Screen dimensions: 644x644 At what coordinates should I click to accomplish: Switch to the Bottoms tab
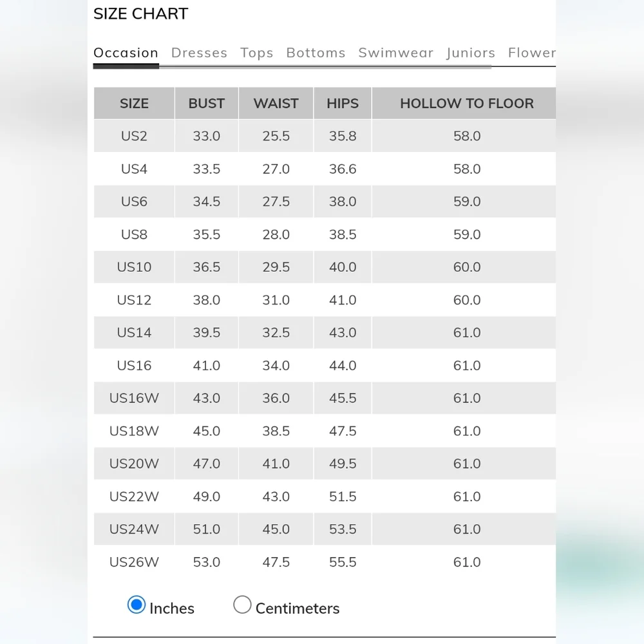tap(316, 53)
